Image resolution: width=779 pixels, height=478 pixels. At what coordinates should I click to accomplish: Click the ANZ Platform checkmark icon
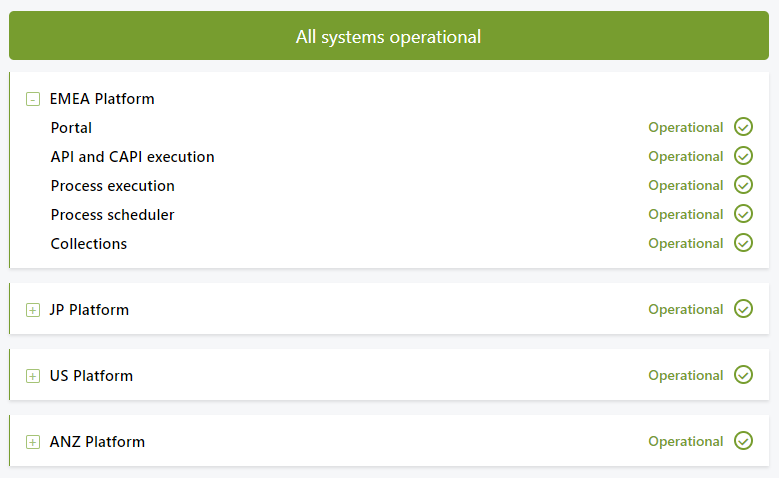(x=743, y=441)
